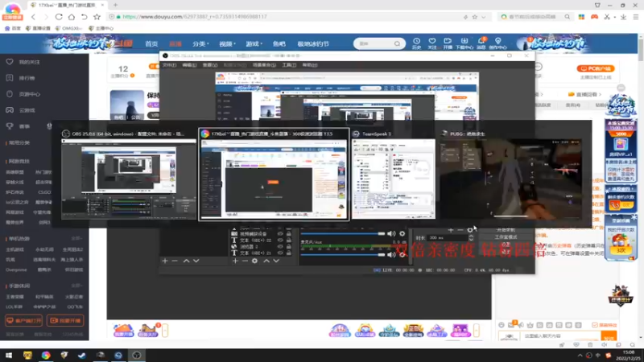Expand 分类 dropdown in Douyu nav

200,43
